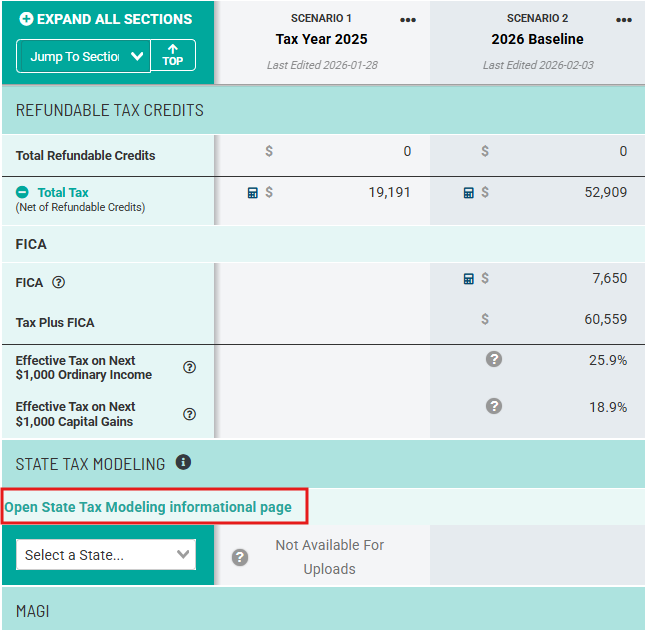Open help for Effective Tax on Ordinary Income
Image resolution: width=645 pixels, height=630 pixels.
click(189, 367)
